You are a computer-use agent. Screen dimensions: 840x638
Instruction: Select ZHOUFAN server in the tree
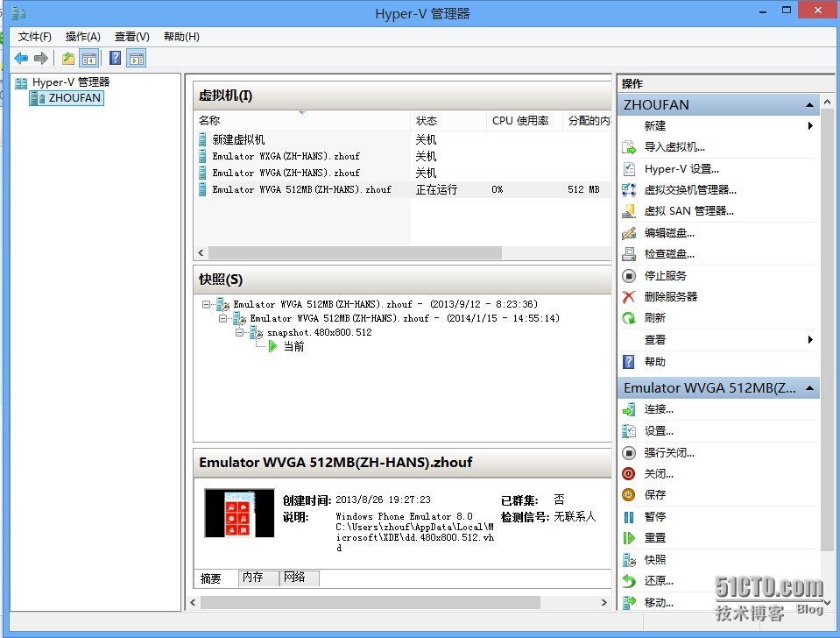click(x=67, y=98)
